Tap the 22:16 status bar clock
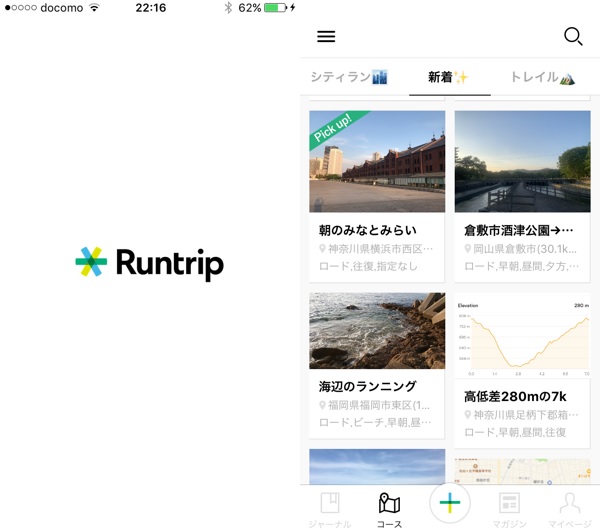This screenshot has width=603, height=530. click(151, 8)
